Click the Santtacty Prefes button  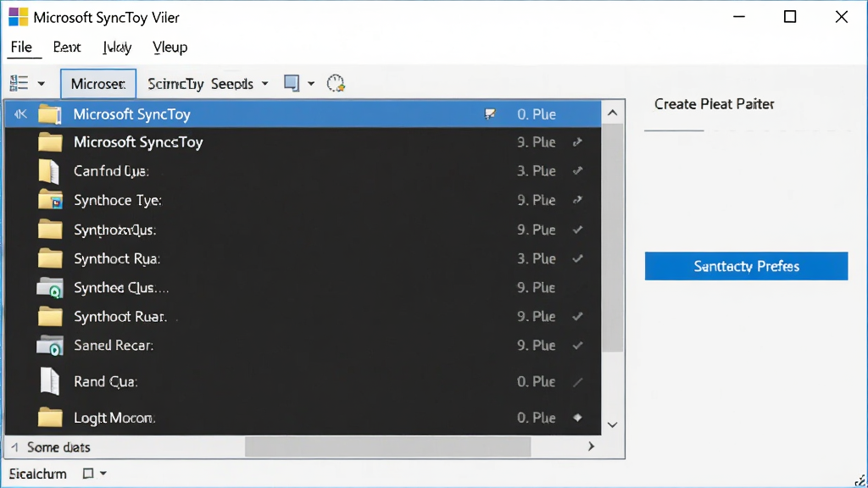pyautogui.click(x=746, y=266)
